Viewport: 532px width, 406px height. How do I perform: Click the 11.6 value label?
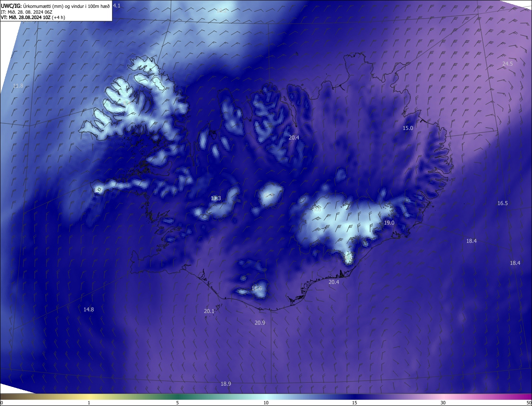click(x=256, y=288)
